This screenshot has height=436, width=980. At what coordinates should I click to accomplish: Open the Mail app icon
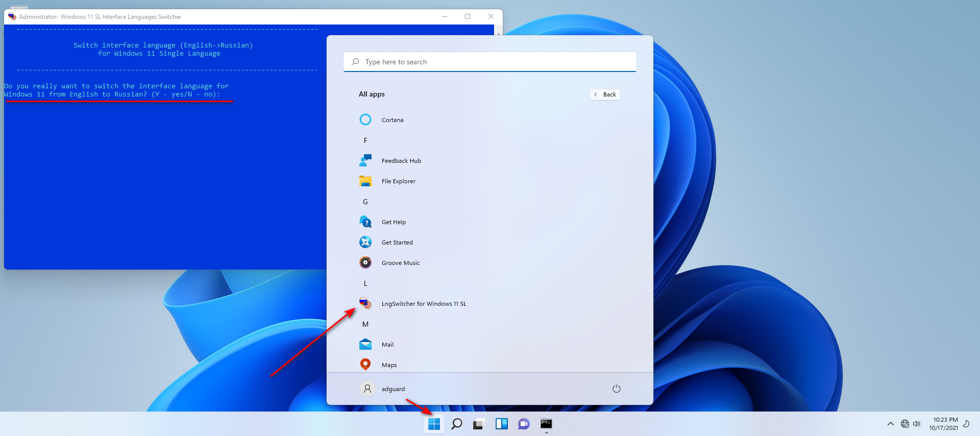[365, 344]
